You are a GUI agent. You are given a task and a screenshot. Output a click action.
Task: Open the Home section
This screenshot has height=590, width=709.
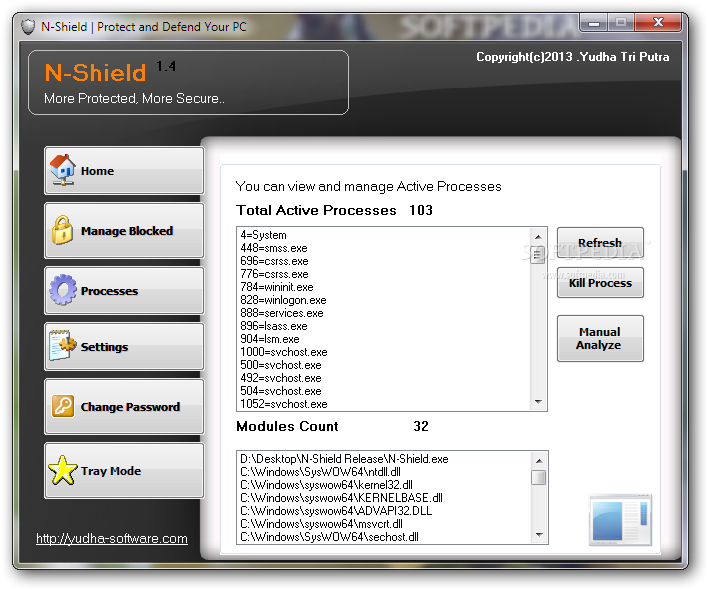[x=124, y=170]
